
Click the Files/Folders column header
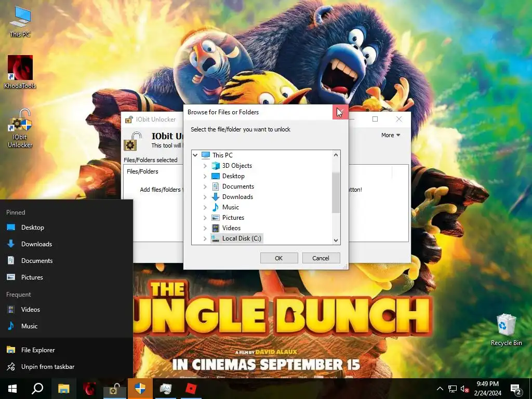[142, 171]
